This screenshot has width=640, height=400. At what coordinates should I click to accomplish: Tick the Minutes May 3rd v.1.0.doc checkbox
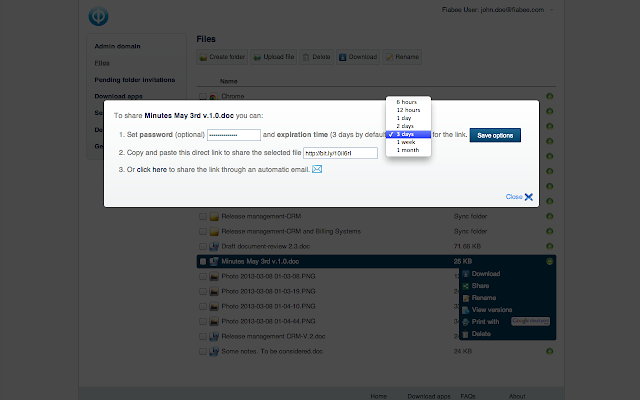click(203, 262)
